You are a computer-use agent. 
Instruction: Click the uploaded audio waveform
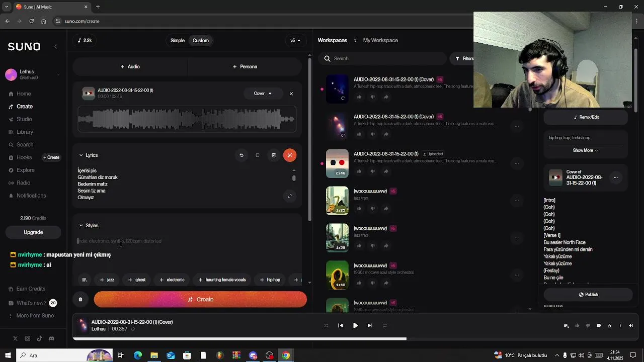pos(187,119)
